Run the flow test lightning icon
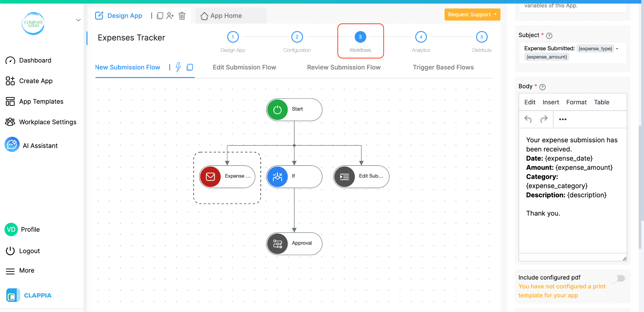 click(x=178, y=67)
